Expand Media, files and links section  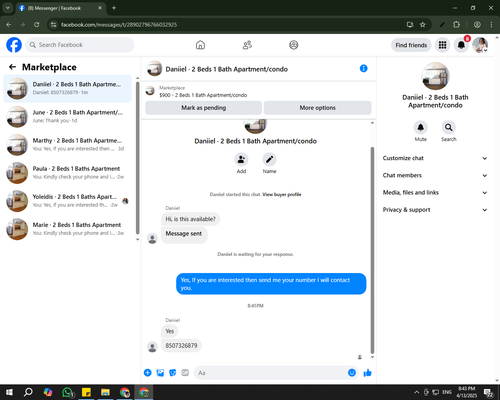435,192
